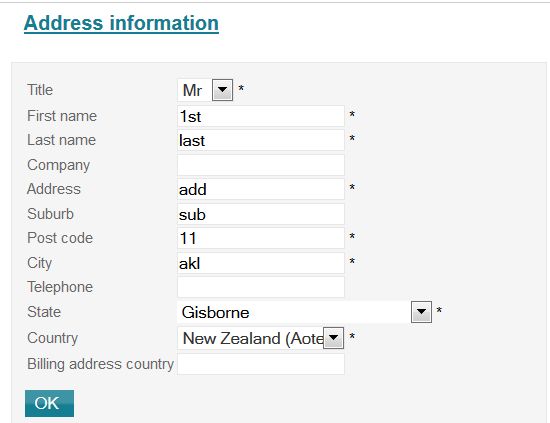Click the First name input field
Image resolution: width=550 pixels, height=423 pixels.
[261, 116]
